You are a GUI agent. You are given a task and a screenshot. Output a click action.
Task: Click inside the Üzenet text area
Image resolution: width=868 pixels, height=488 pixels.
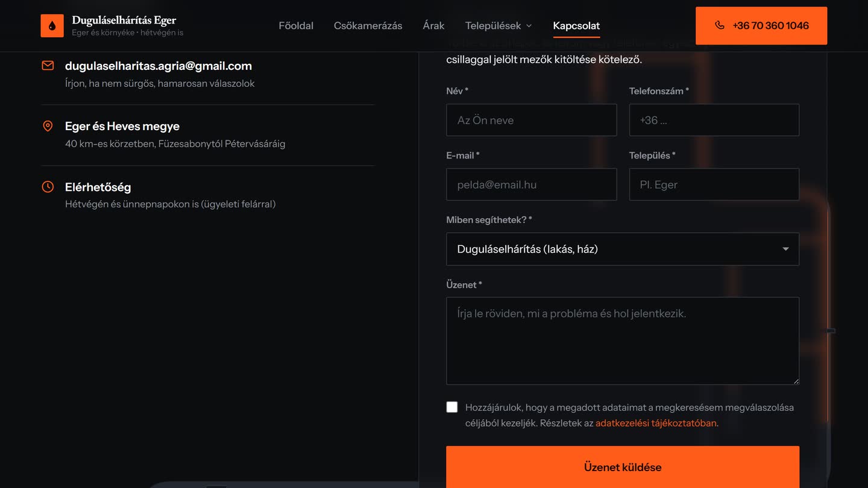[x=623, y=340]
